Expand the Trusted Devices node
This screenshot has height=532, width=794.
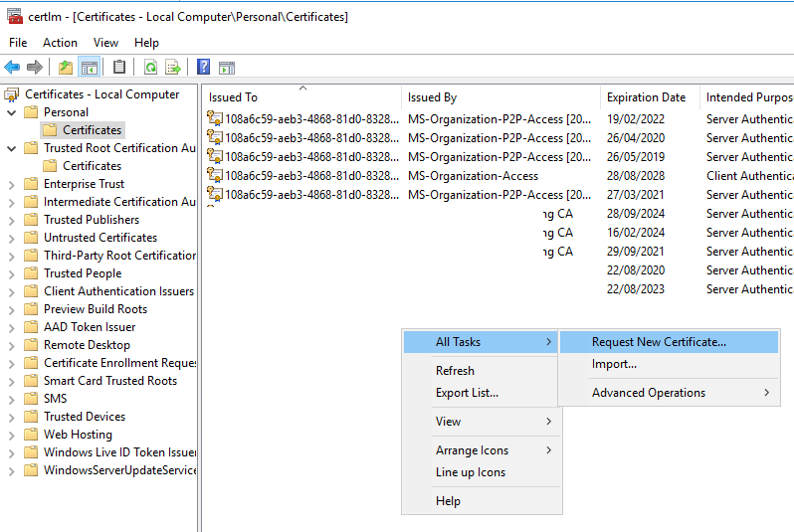point(11,417)
